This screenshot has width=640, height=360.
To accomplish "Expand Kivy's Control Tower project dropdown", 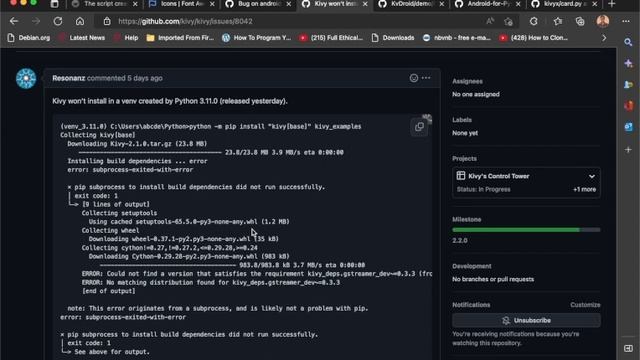I will [x=591, y=176].
